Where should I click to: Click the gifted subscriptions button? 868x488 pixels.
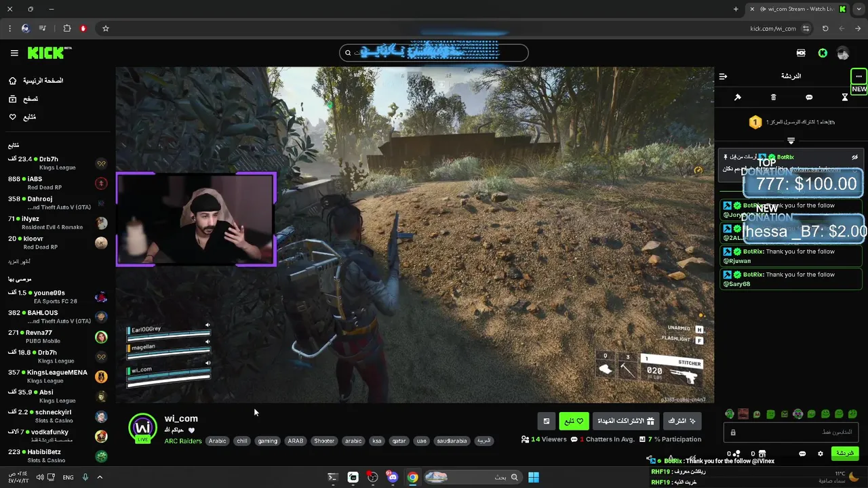(x=625, y=421)
